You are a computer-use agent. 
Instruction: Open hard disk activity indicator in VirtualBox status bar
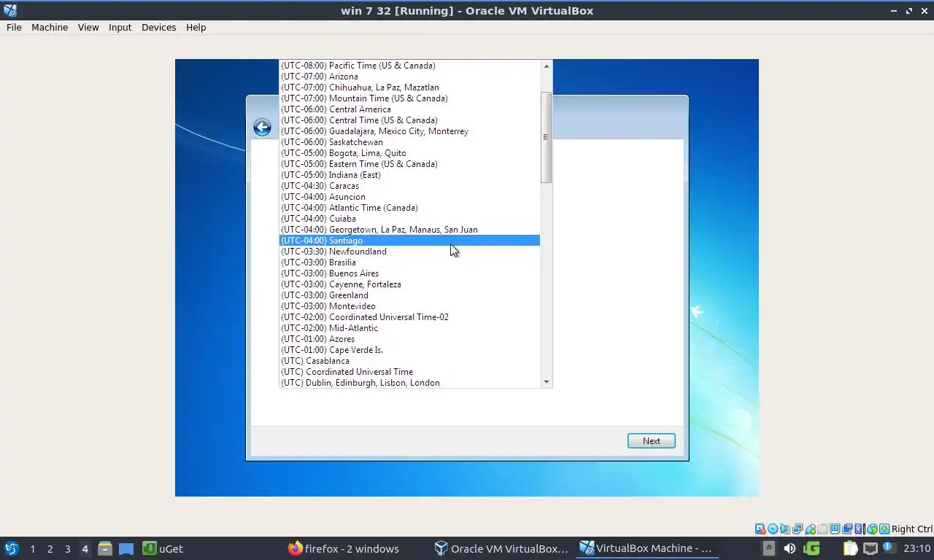[x=760, y=529]
